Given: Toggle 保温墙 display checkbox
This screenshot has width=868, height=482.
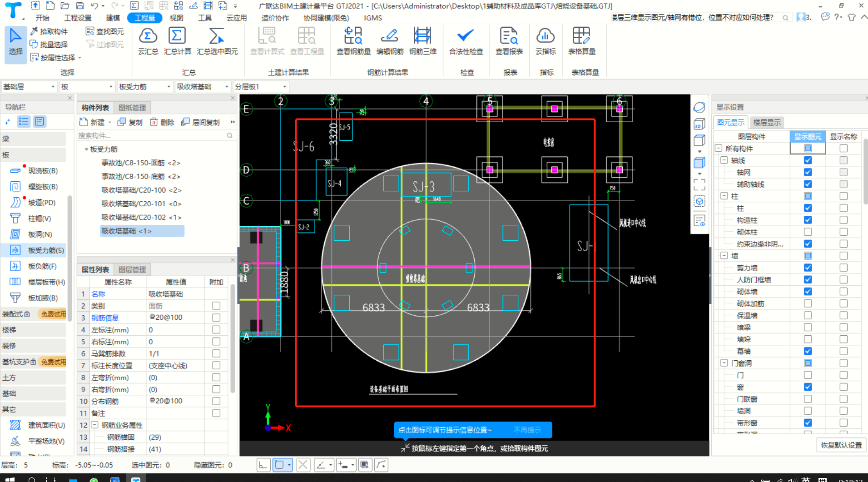Looking at the screenshot, I should 808,315.
